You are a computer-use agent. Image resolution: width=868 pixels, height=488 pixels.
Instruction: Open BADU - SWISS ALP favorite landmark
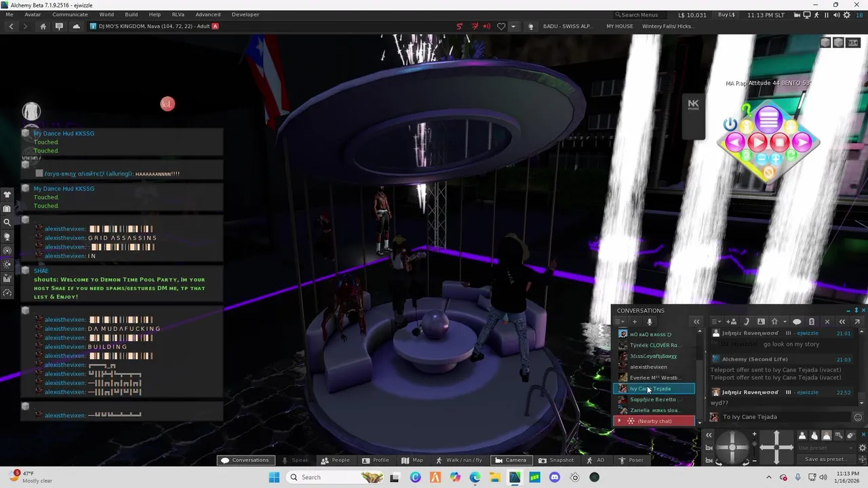567,26
